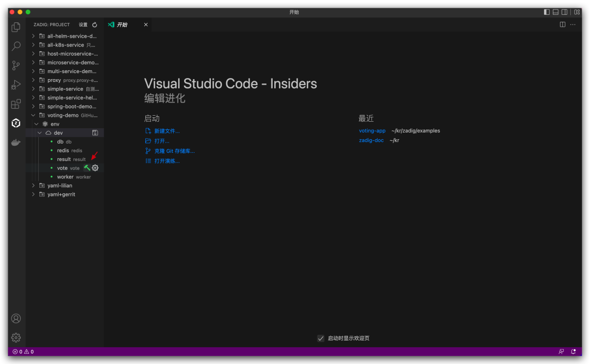The image size is (590, 364).
Task: Open the notification bell in the status bar
Action: click(x=573, y=351)
